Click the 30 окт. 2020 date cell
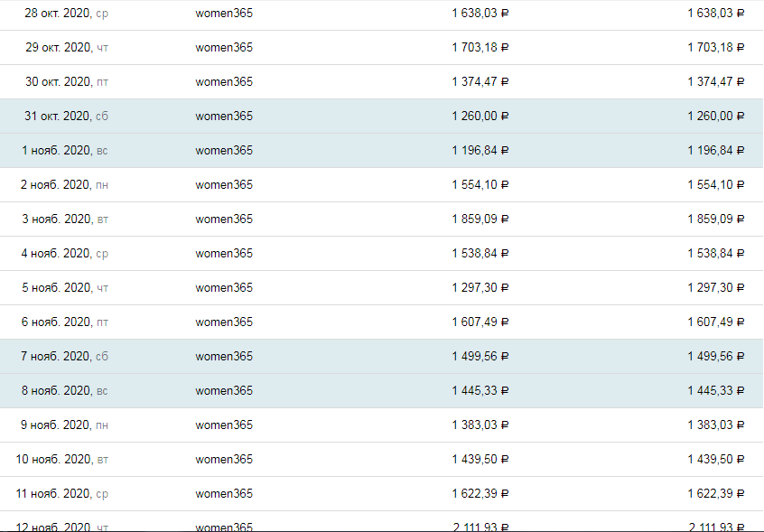Viewport: 764px width, 532px height. 67,82
